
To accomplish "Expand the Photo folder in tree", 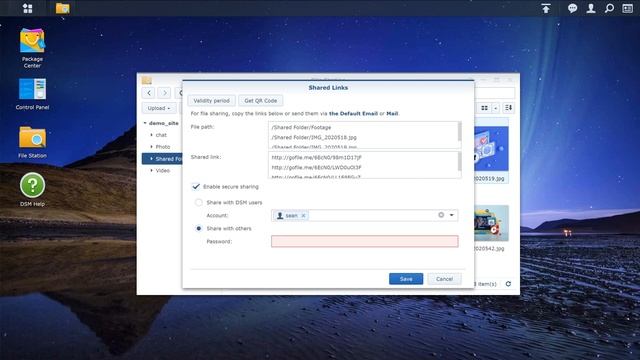I will (x=151, y=147).
